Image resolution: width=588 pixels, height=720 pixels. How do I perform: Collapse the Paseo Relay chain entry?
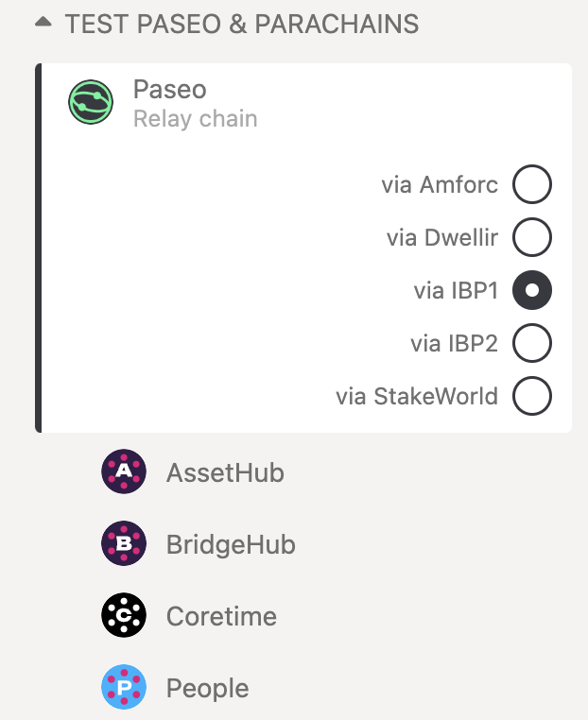(x=303, y=102)
